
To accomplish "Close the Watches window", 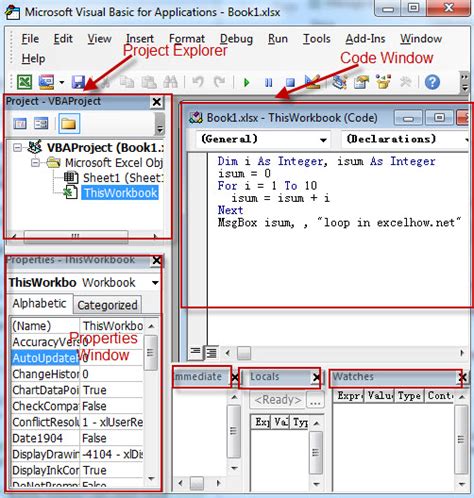I will (x=463, y=377).
